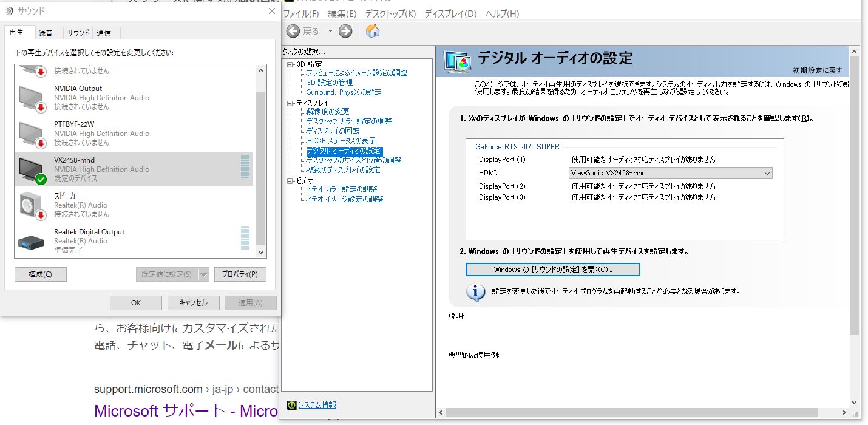
Task: Select the PTFBYF-22W monitor device
Action: [134, 134]
